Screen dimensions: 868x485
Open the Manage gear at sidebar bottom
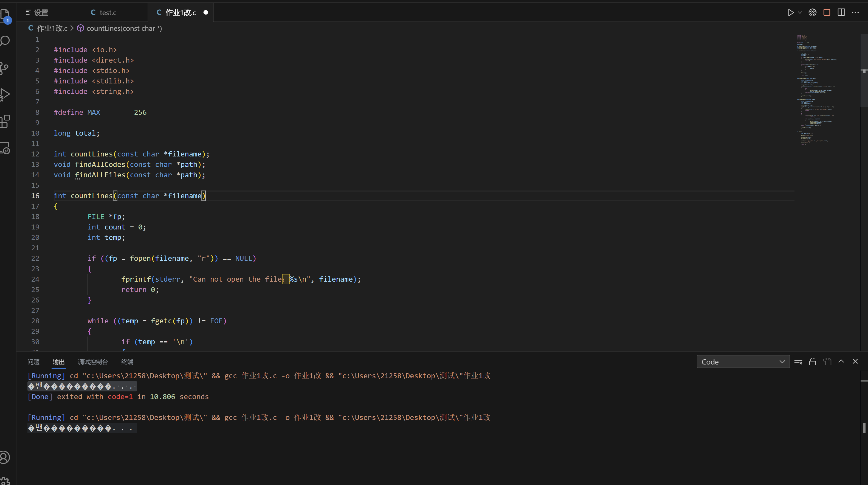pyautogui.click(x=5, y=481)
